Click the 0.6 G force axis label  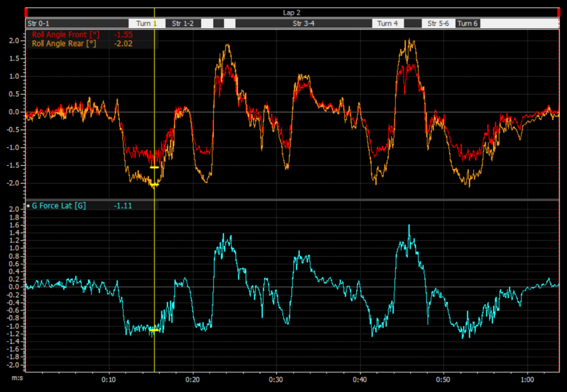14,264
